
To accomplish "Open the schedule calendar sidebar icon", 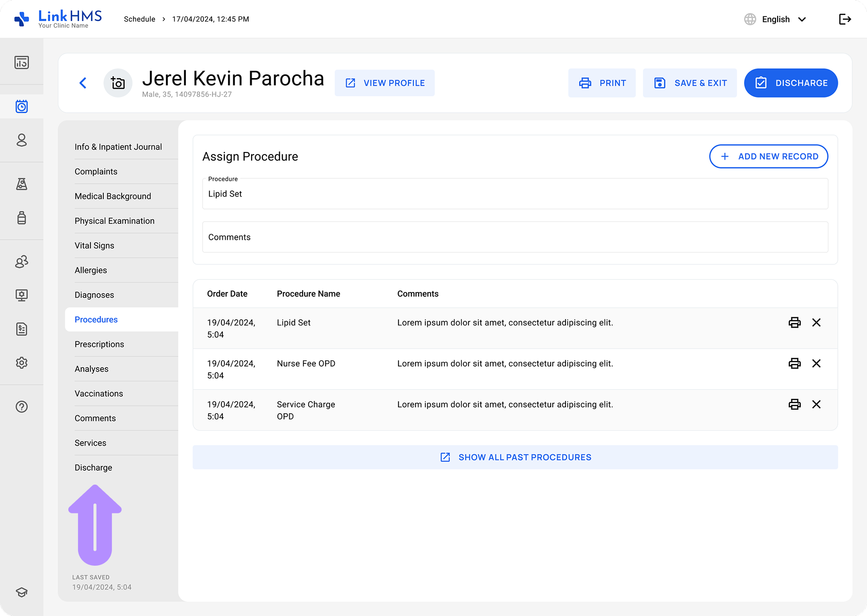I will (x=22, y=107).
